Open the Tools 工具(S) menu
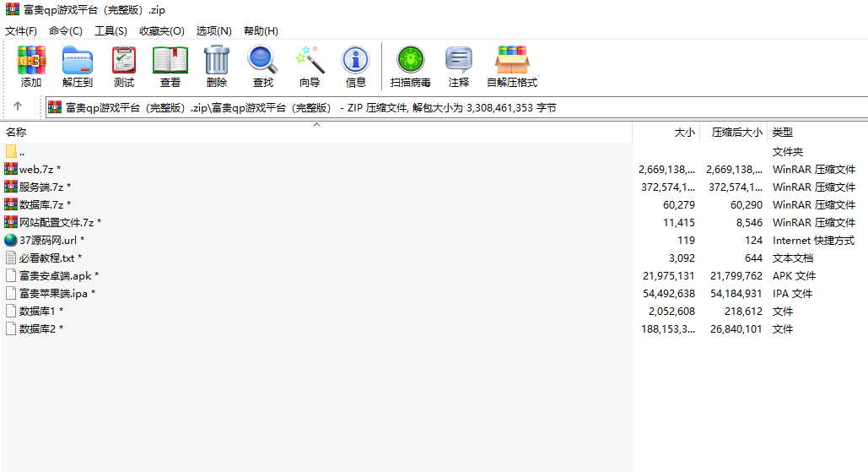Viewport: 868px width, 472px height. click(111, 31)
